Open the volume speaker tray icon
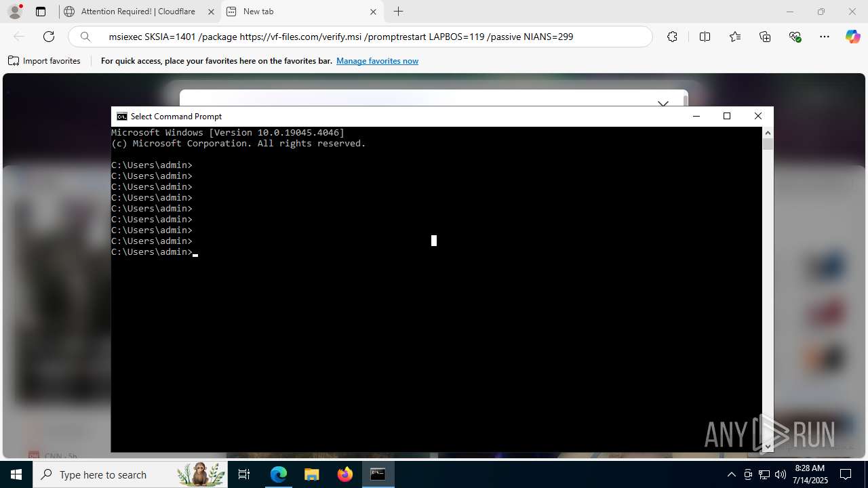 pos(780,474)
